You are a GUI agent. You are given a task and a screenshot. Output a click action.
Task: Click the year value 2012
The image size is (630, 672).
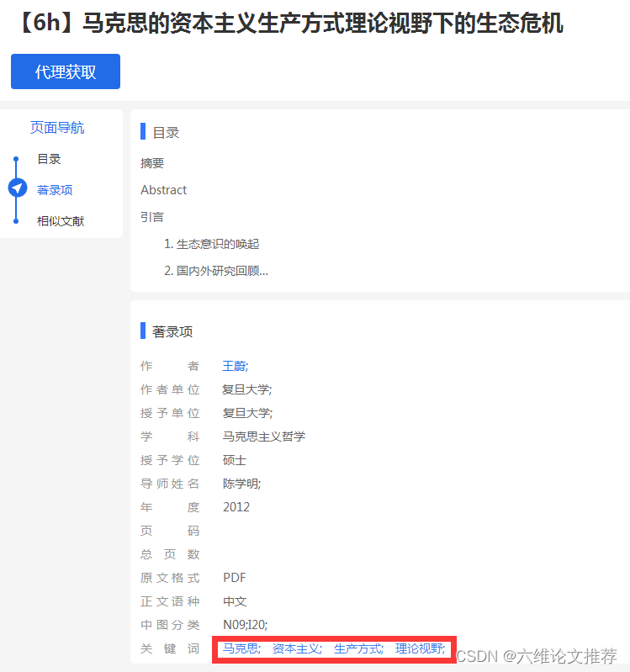click(x=236, y=507)
